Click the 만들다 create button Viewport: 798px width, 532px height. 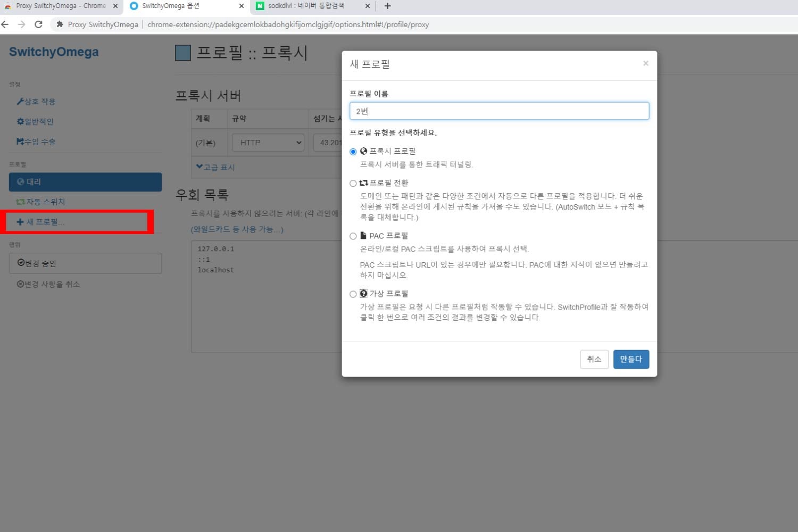click(630, 360)
